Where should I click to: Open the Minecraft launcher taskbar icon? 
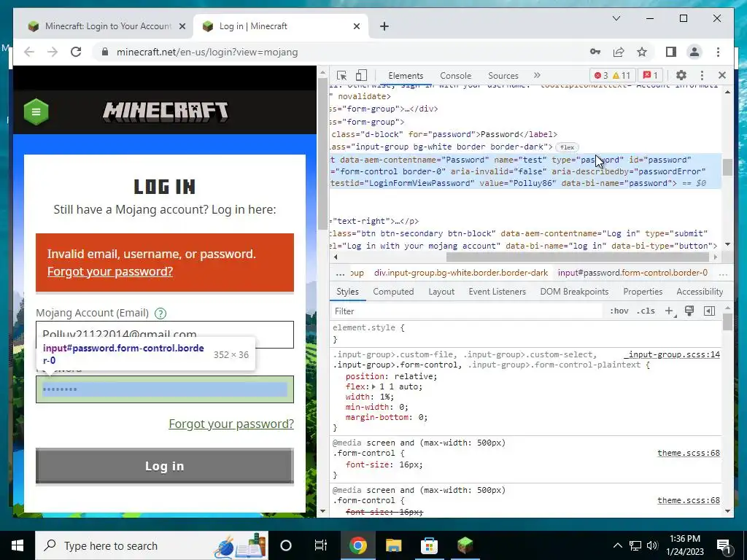click(x=465, y=545)
